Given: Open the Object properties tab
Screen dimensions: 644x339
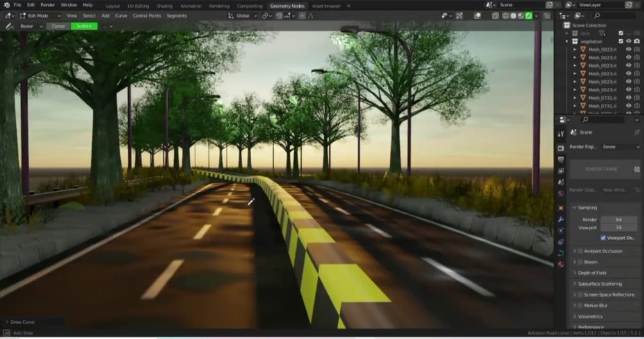Looking at the screenshot, I should pos(561,208).
